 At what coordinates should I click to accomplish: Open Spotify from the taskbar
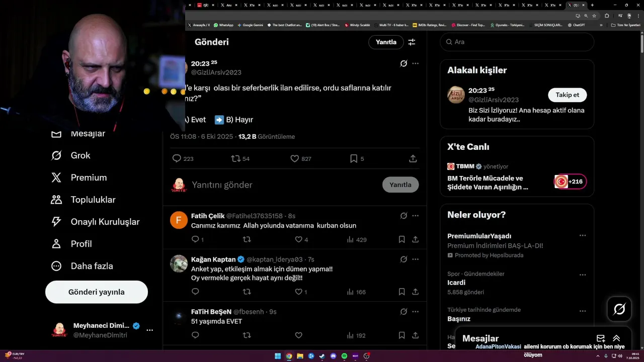coord(344,356)
